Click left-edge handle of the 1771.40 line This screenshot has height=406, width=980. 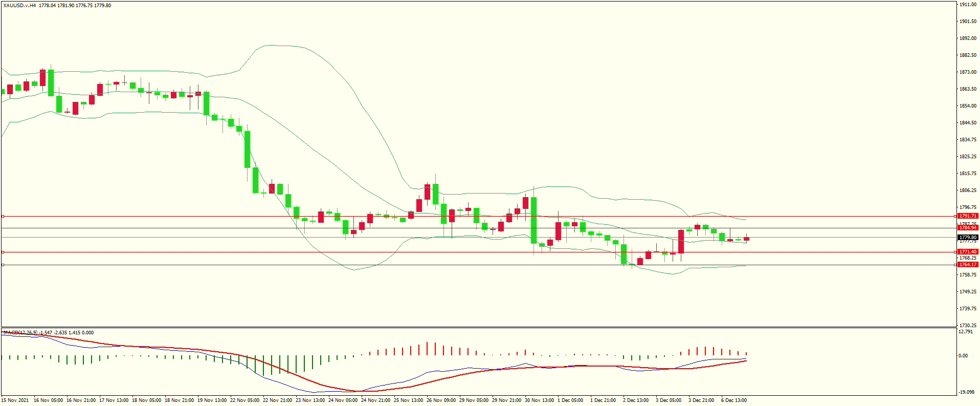[x=3, y=252]
